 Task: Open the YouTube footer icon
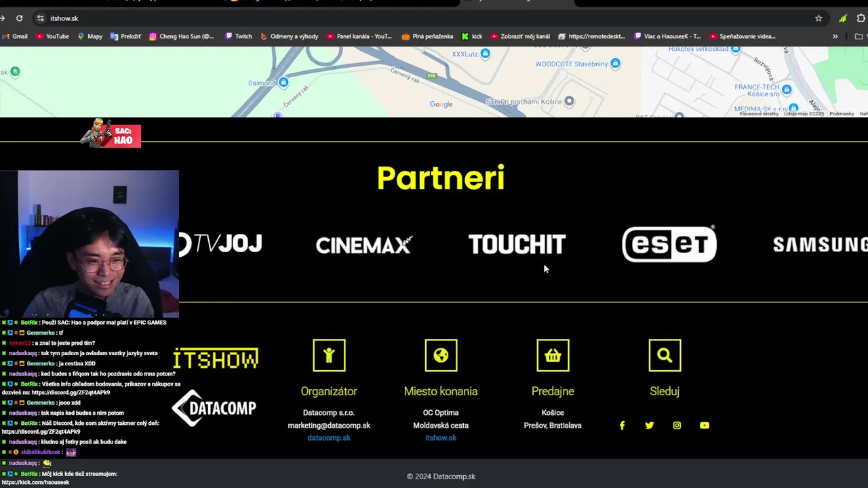point(705,426)
